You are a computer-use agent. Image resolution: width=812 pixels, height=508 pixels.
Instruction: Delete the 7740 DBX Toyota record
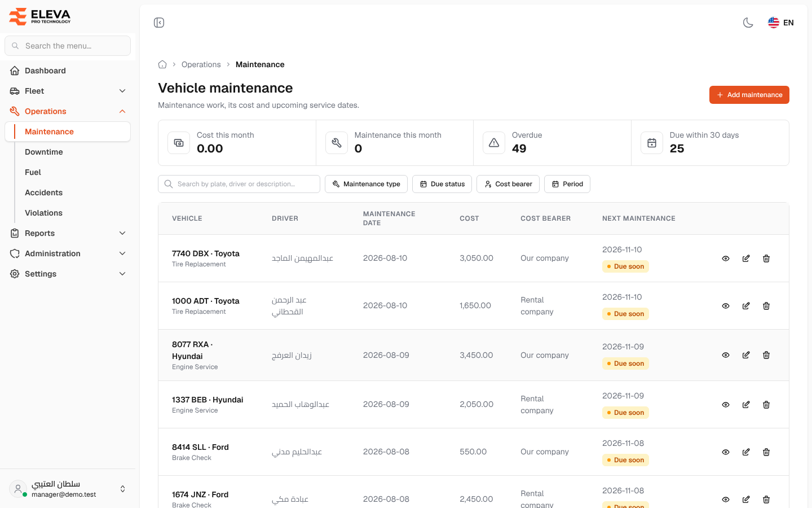(766, 259)
